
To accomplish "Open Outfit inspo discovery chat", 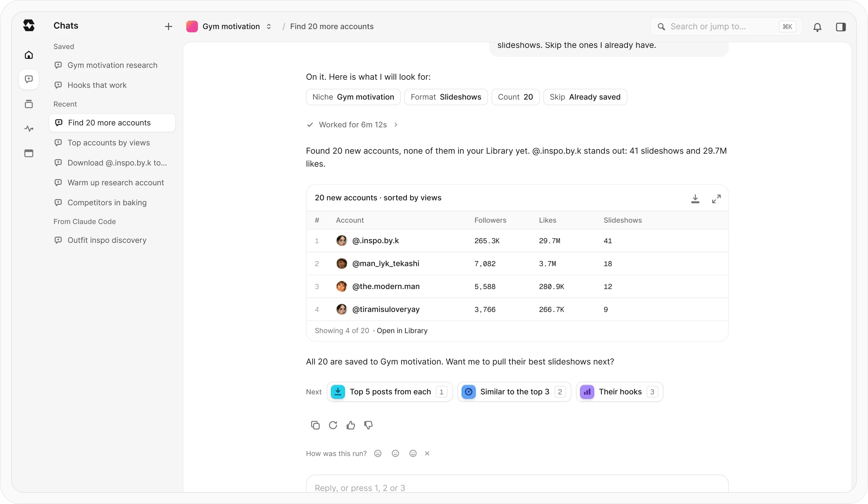I will [x=112, y=240].
